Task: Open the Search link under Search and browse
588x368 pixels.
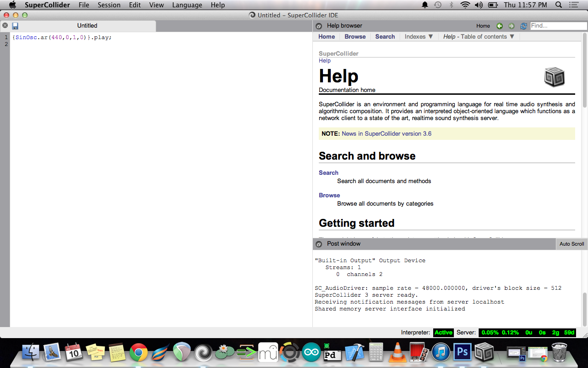Action: click(328, 173)
